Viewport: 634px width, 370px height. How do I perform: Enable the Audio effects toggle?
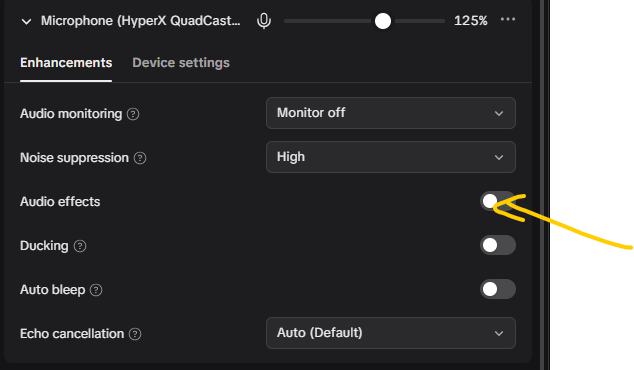[x=498, y=201]
